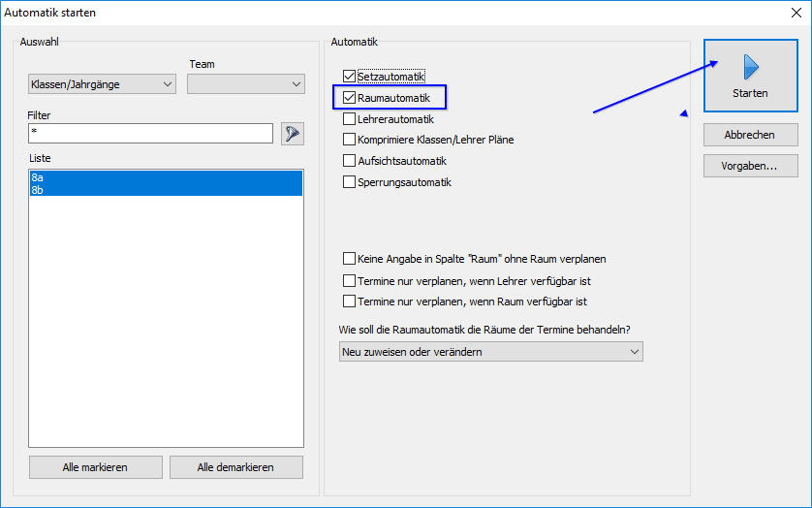The height and width of the screenshot is (508, 812).
Task: Click the Abbrechen button
Action: [x=750, y=135]
